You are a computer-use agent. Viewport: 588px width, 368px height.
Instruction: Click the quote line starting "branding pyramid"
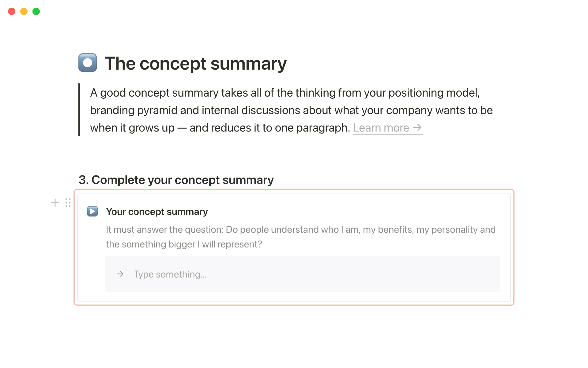point(291,110)
